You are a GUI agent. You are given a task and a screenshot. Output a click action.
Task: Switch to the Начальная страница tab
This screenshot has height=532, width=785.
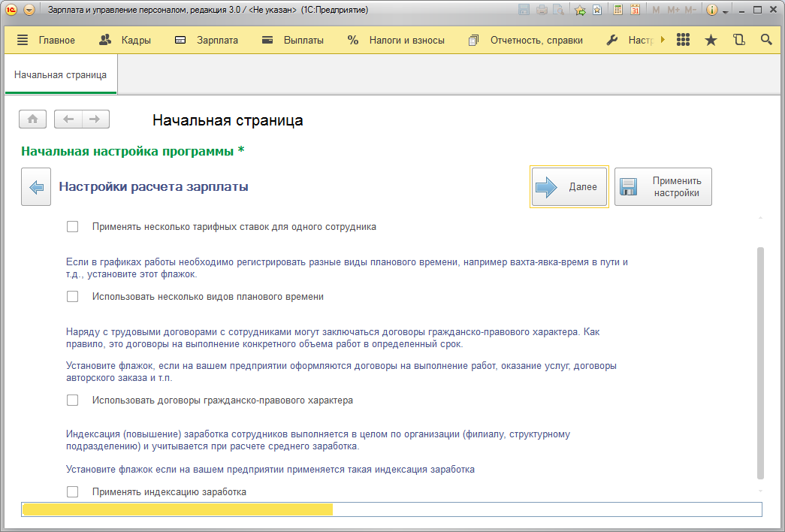60,75
